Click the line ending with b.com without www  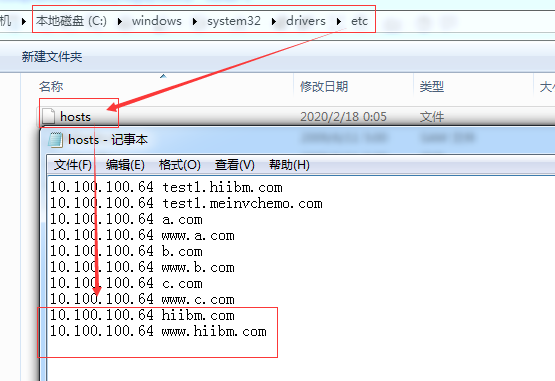[126, 251]
